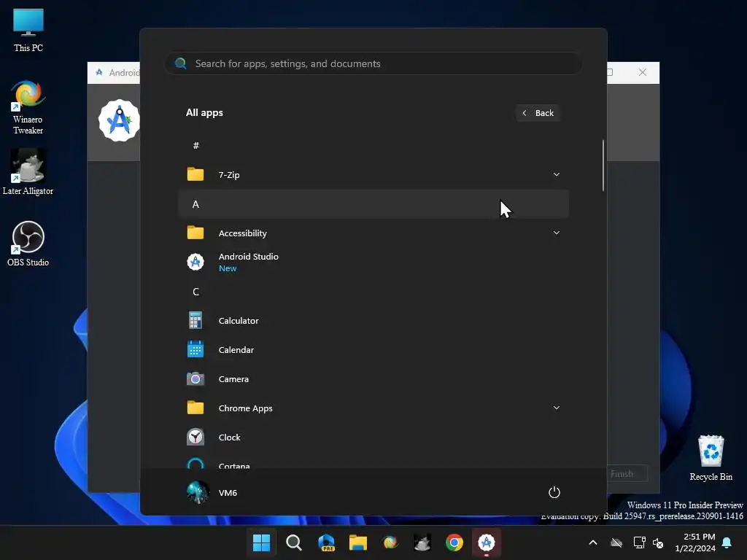Open the VM6 user account avatar
This screenshot has height=560, width=747.
pos(198,492)
